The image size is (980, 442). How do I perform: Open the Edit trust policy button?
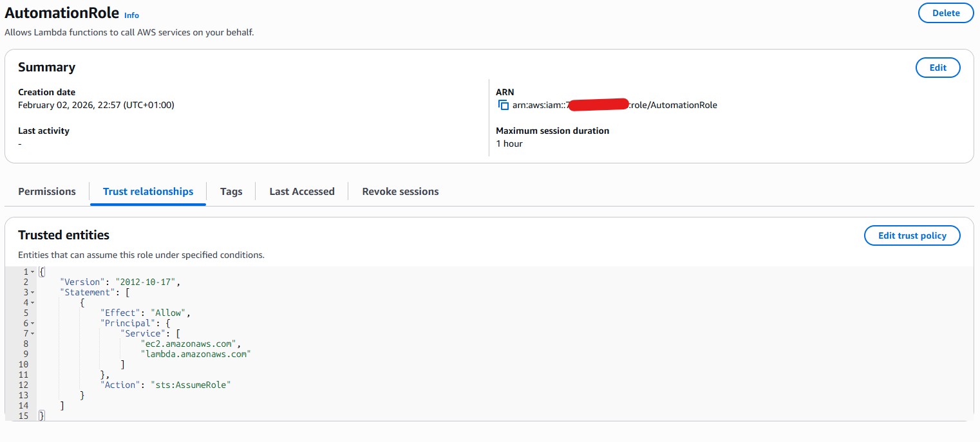pos(912,235)
